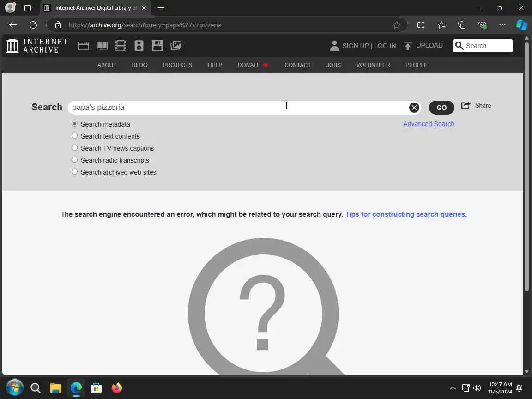The height and width of the screenshot is (399, 532).
Task: Open the ABOUT menu item
Action: pos(107,65)
